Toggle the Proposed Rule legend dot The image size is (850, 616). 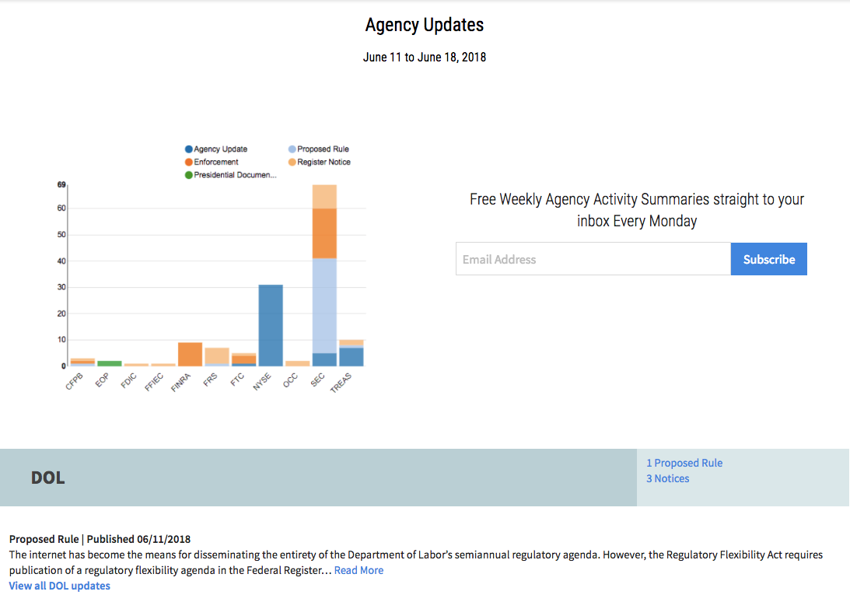click(x=292, y=149)
